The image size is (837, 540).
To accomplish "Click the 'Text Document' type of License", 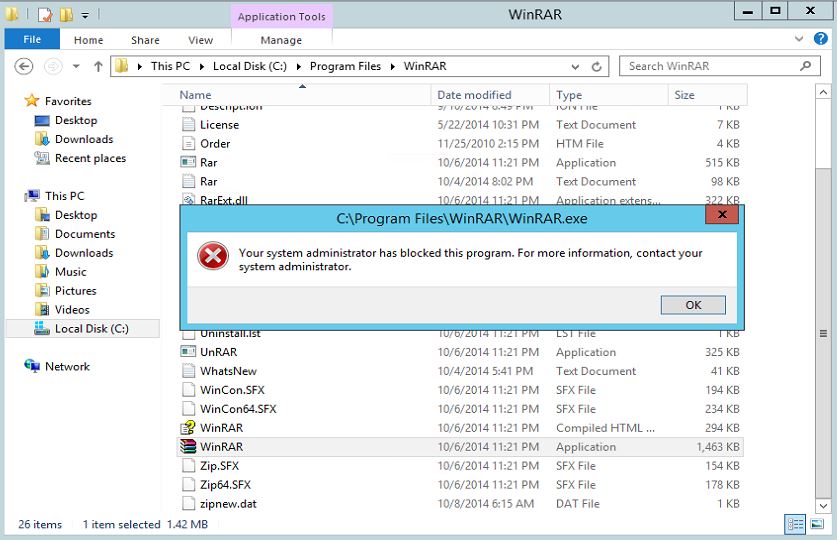I will point(596,124).
